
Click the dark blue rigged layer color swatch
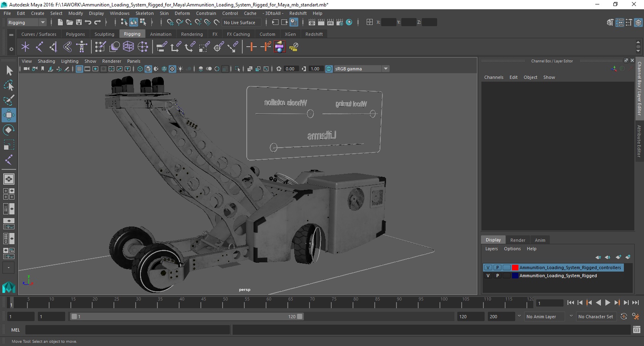(x=515, y=276)
